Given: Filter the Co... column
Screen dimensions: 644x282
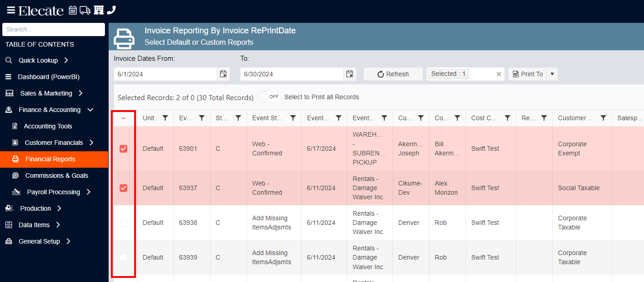Looking at the screenshot, I should 457,118.
